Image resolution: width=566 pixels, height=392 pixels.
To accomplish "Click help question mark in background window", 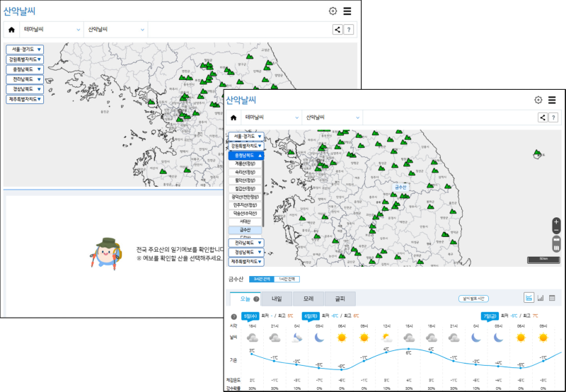I will (348, 30).
